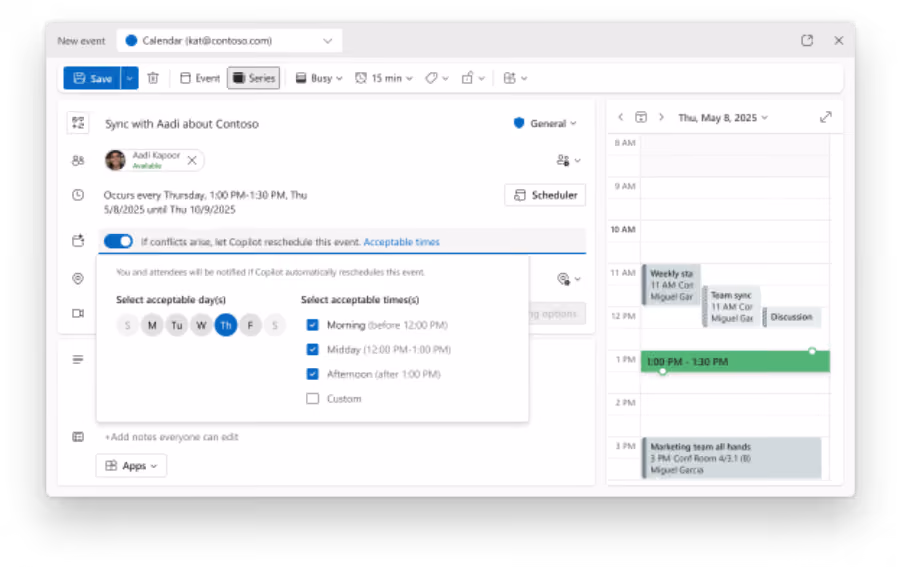This screenshot has height=567, width=901.
Task: Click the location pin icon
Action: [78, 279]
